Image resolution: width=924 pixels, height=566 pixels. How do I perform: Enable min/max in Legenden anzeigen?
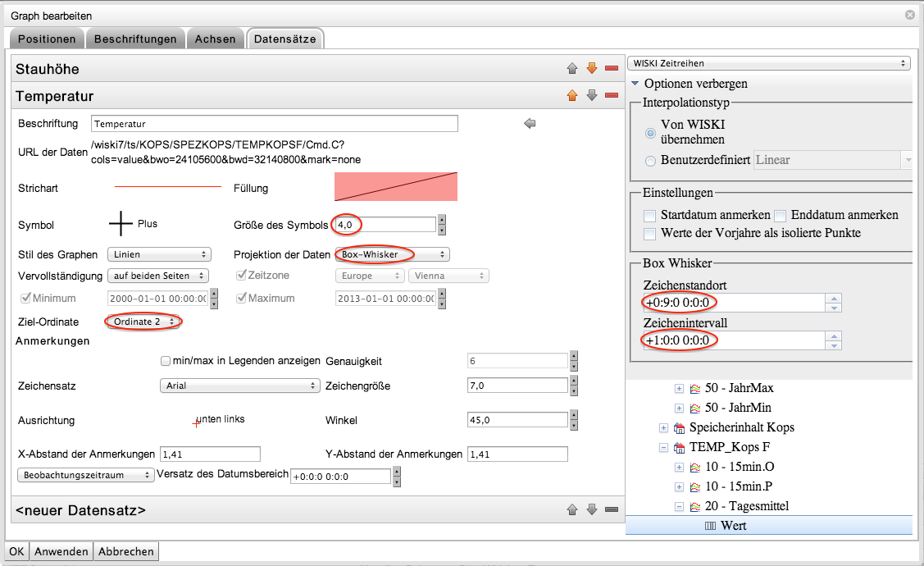tap(166, 361)
